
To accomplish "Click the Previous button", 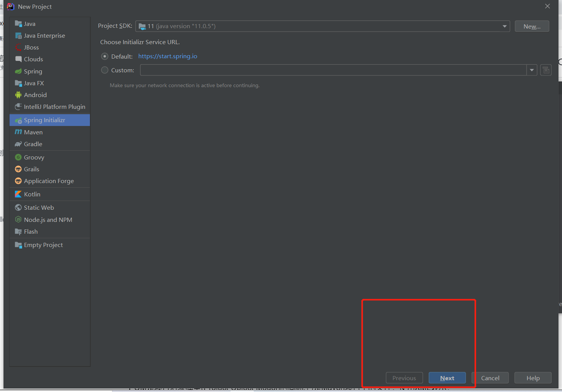I will (x=404, y=378).
